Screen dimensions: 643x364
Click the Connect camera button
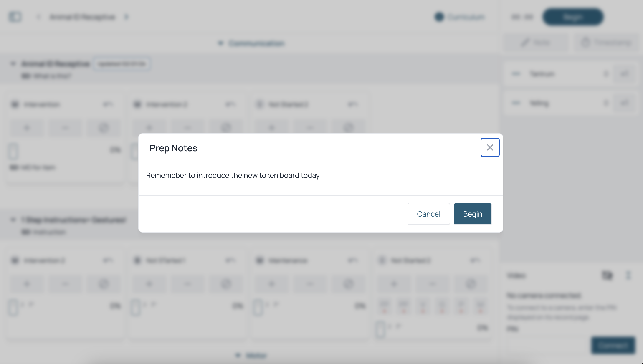(613, 345)
